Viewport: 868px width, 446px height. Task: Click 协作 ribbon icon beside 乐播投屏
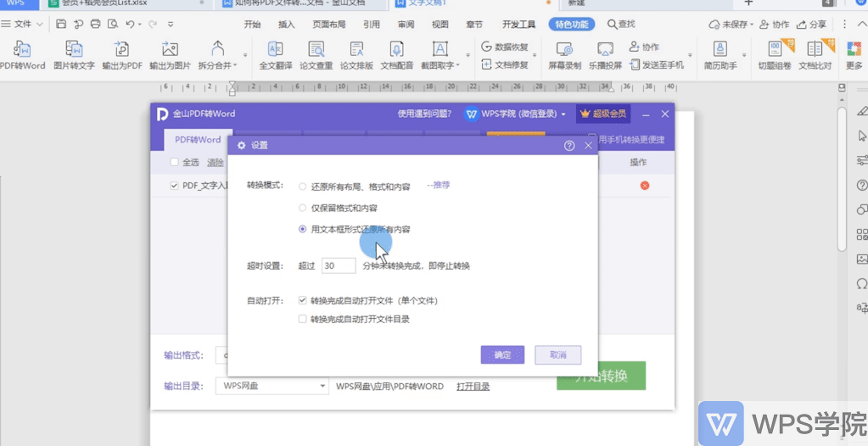644,47
